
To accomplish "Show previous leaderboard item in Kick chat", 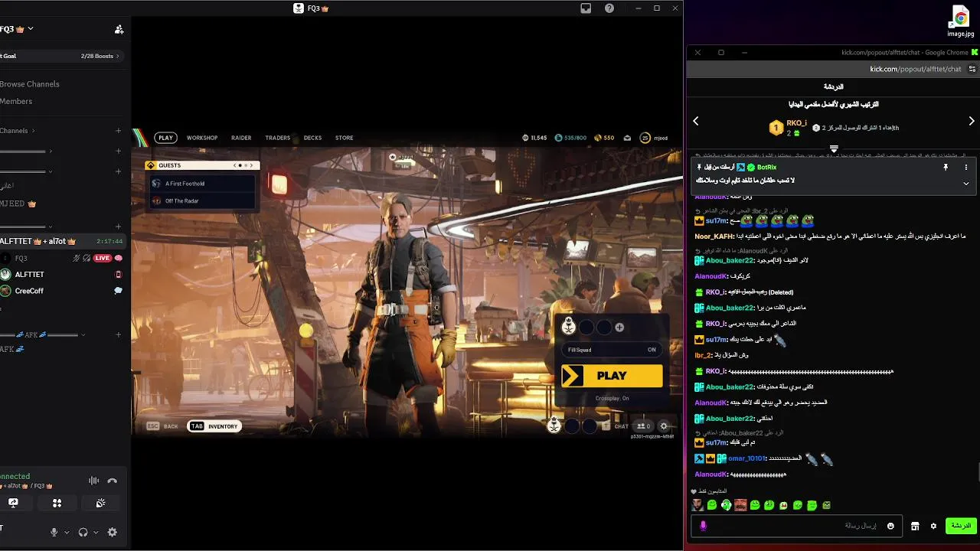I will pyautogui.click(x=696, y=121).
